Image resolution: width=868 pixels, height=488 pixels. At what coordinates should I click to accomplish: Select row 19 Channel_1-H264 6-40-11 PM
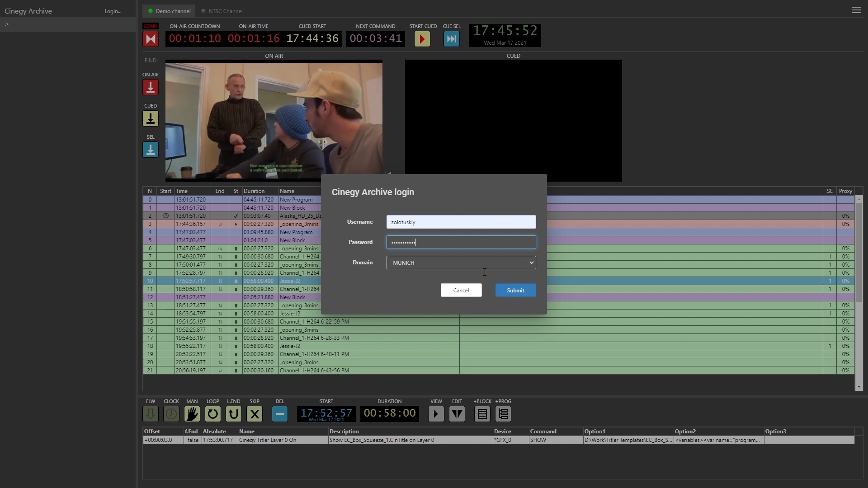click(x=499, y=354)
